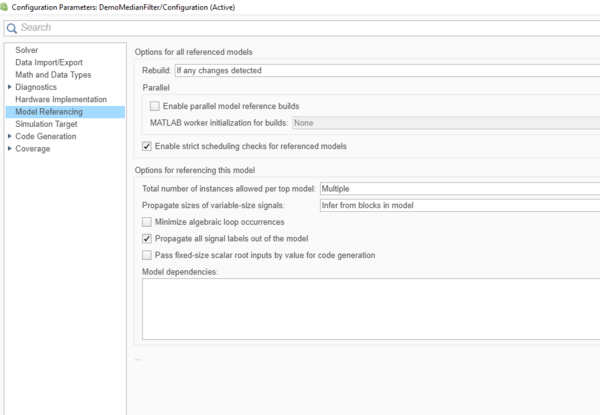The image size is (600, 415).
Task: Enable Minimize algebraic loop occurrences
Action: (x=148, y=222)
